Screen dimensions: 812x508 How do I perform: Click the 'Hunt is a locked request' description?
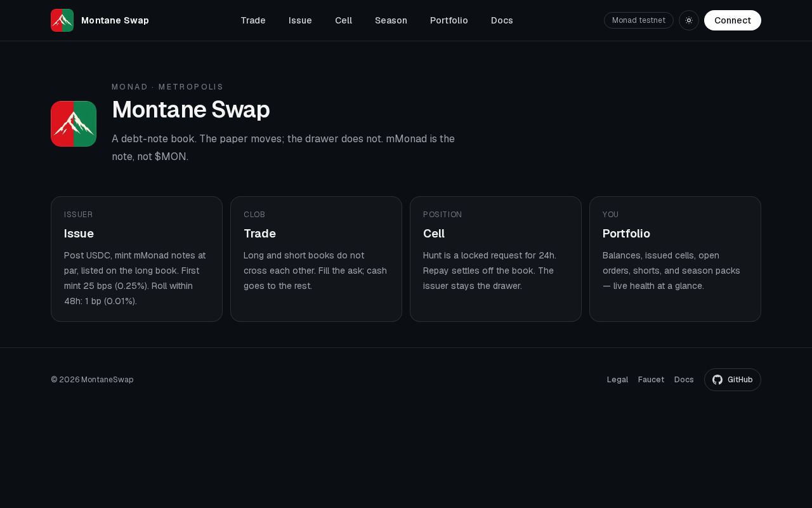[490, 271]
